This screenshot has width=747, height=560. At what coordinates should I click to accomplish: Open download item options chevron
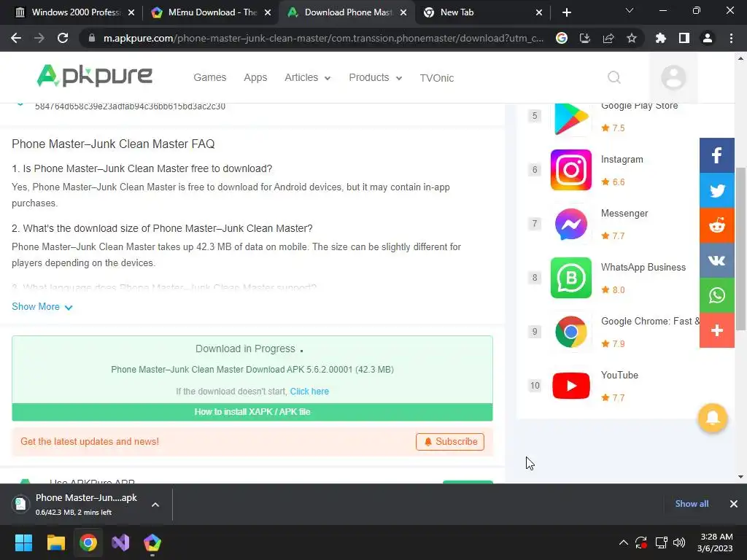coord(155,505)
